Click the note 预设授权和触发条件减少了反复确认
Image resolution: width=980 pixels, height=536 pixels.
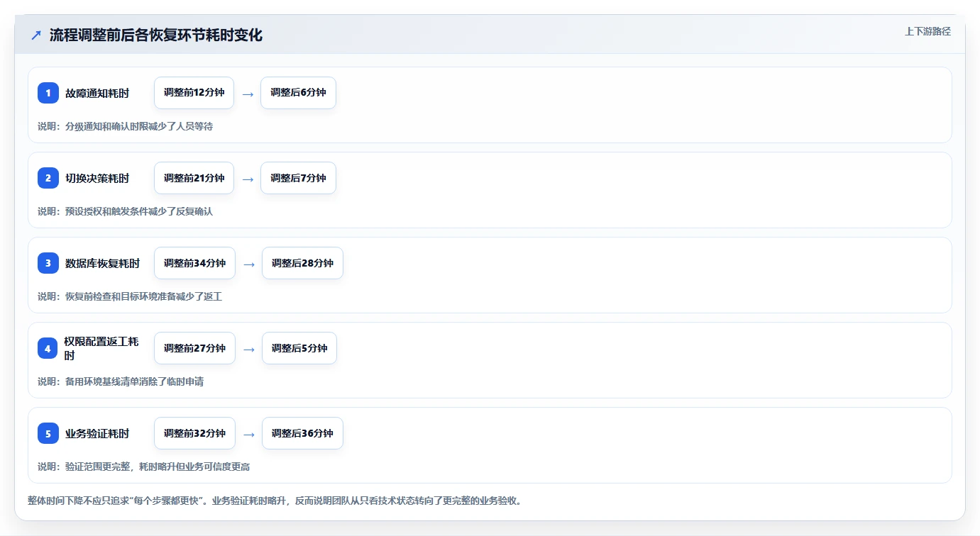tap(139, 211)
